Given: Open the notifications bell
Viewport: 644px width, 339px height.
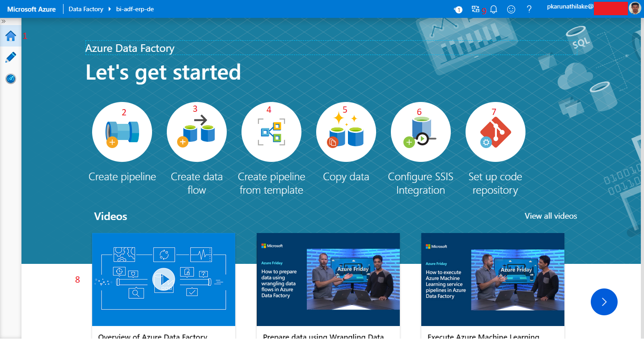Looking at the screenshot, I should pos(493,9).
